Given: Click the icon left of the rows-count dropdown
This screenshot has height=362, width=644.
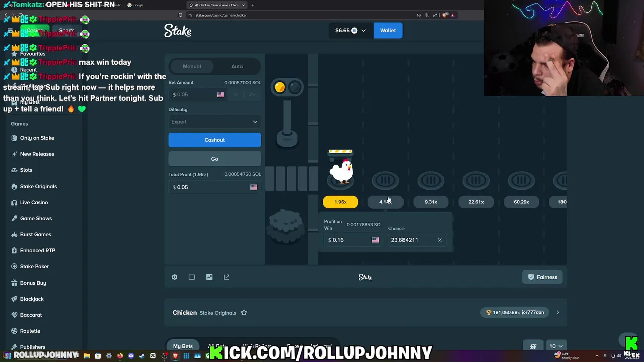Looking at the screenshot, I should tap(533, 346).
